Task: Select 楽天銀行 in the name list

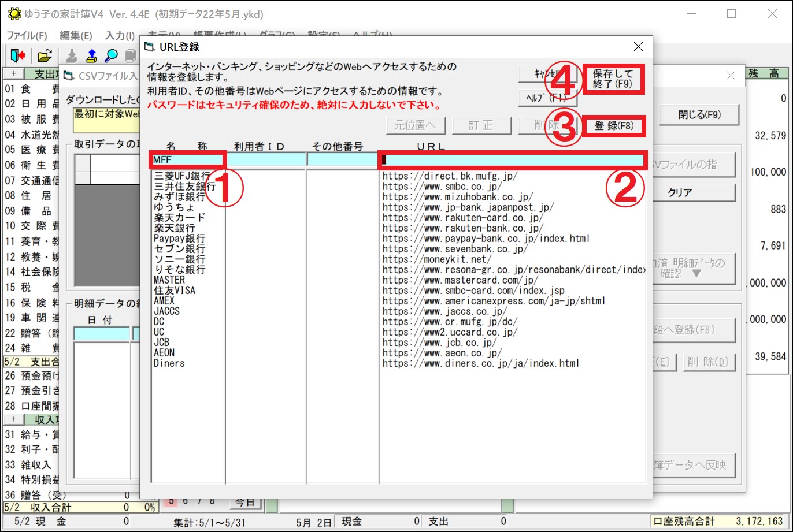Action: pos(174,228)
